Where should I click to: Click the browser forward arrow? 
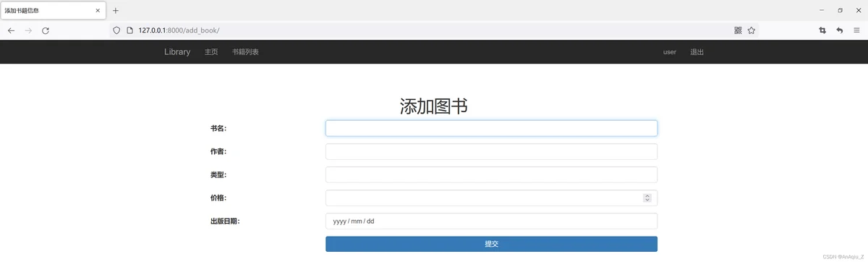pyautogui.click(x=28, y=30)
